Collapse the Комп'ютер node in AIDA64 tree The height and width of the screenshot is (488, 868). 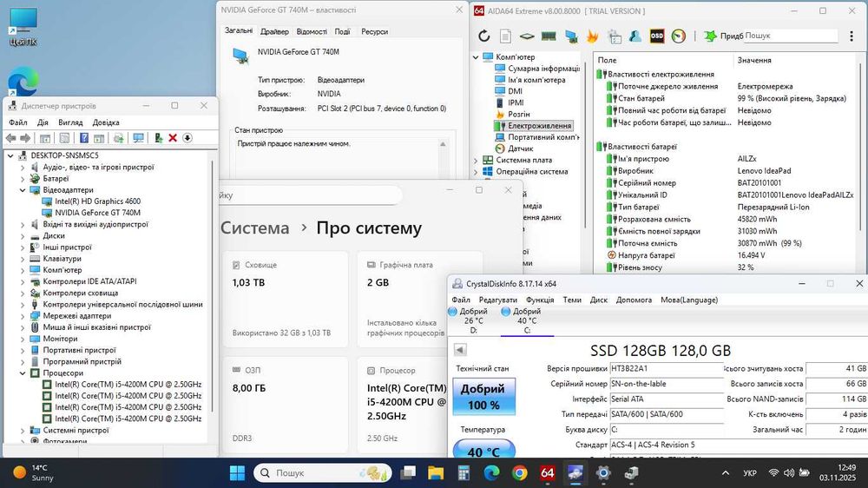(476, 57)
